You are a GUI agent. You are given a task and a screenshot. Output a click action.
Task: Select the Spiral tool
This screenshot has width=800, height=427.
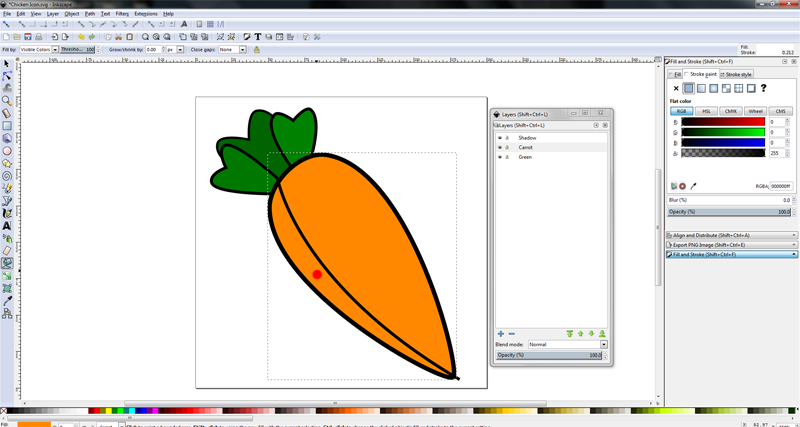pyautogui.click(x=7, y=175)
